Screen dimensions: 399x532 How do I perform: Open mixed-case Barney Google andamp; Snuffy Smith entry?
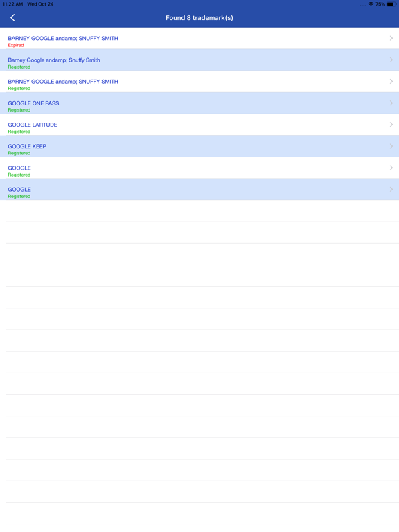coord(199,60)
